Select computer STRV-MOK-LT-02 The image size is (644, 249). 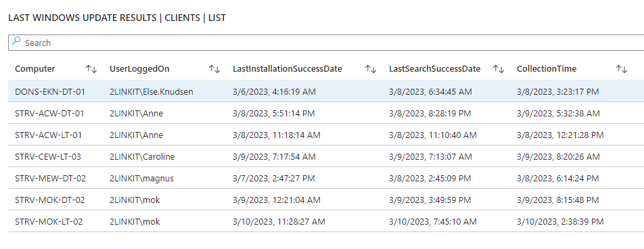click(49, 223)
